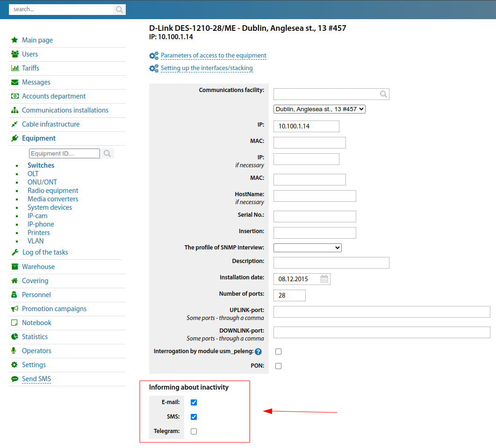Expand the profile of SNMP interview dropdown
The width and height of the screenshot is (496, 448).
(308, 248)
